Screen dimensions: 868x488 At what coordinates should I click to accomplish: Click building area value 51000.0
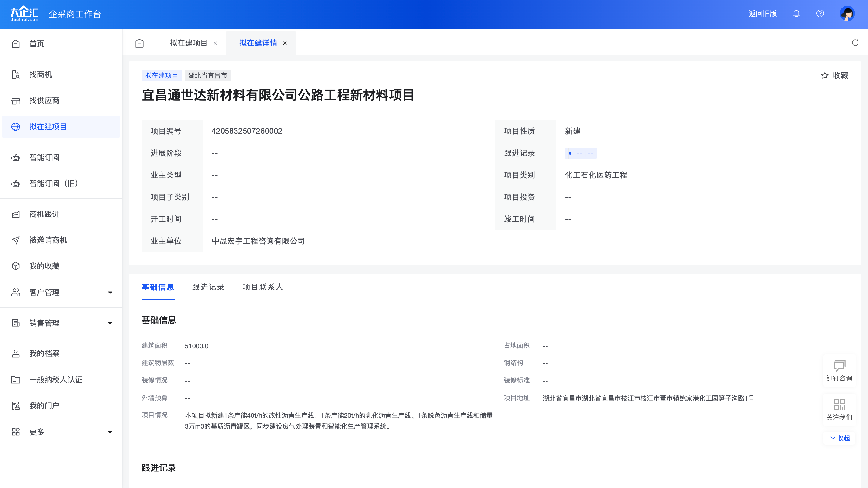[x=197, y=346]
